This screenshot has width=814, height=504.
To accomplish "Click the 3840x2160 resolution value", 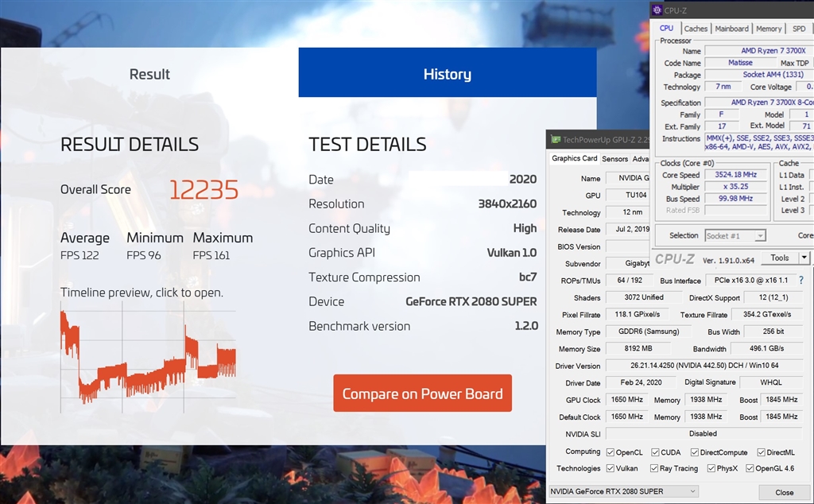I will tap(507, 204).
